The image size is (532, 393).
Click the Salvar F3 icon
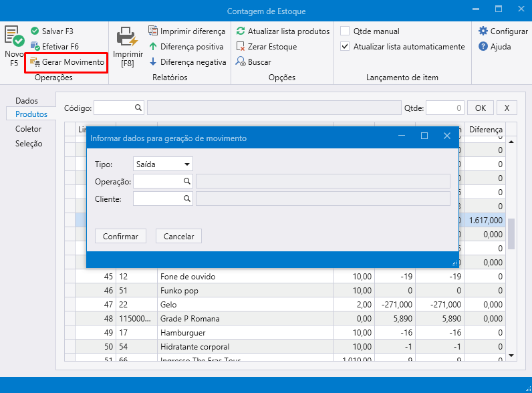pos(35,31)
